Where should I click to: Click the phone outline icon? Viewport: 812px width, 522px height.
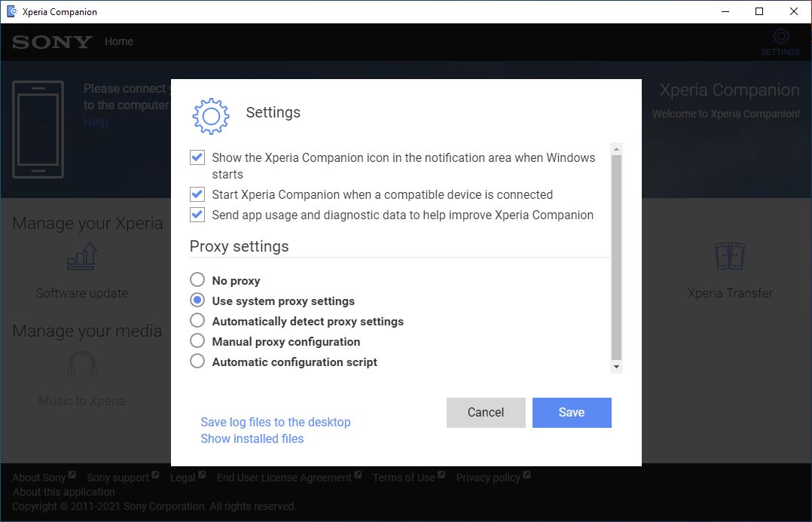38,130
